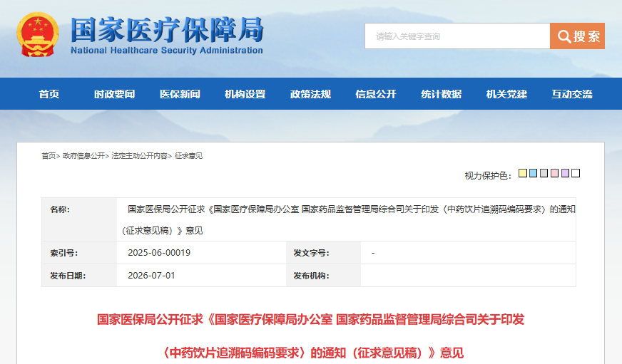Click the 政府信息公开 breadcrumb link
The height and width of the screenshot is (364, 622).
click(x=83, y=156)
